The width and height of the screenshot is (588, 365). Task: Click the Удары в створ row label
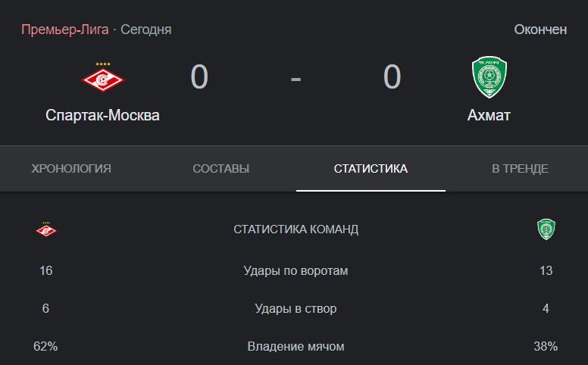pos(296,308)
